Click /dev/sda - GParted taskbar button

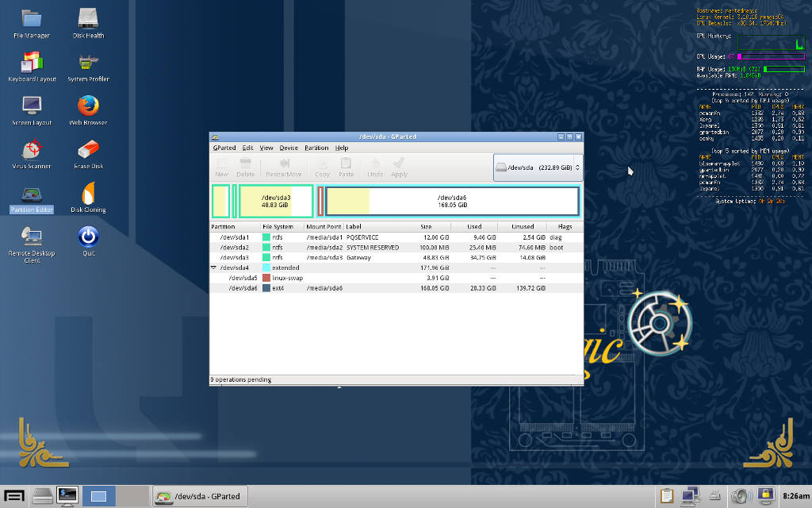pos(199,496)
